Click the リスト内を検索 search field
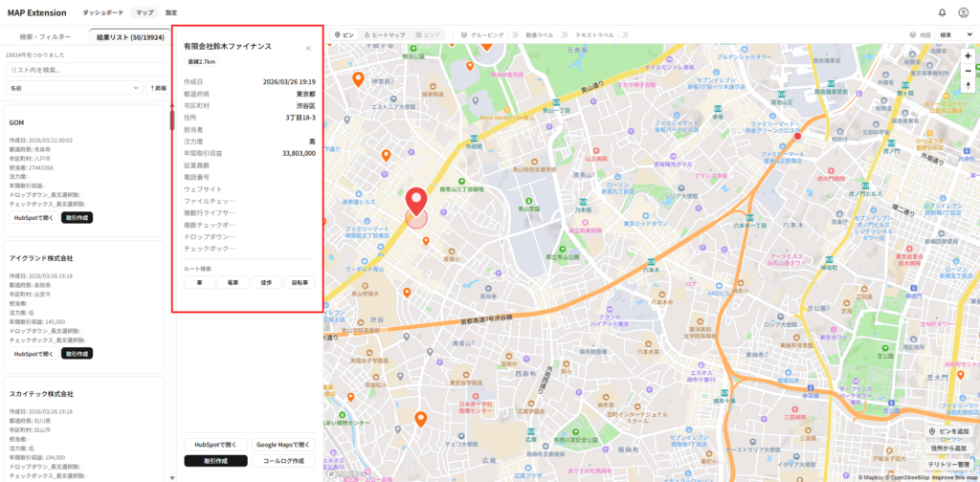The height and width of the screenshot is (482, 980). 88,70
